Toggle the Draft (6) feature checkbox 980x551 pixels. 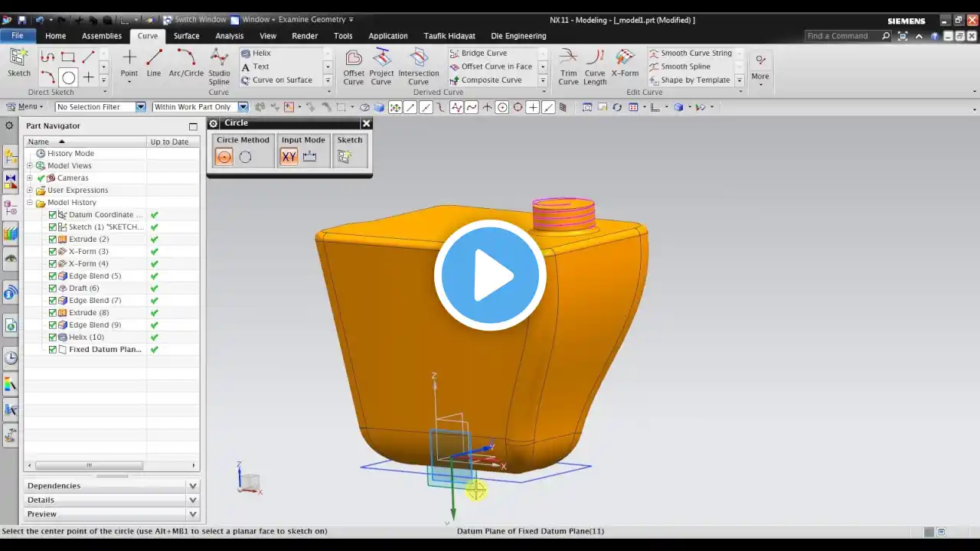(53, 288)
